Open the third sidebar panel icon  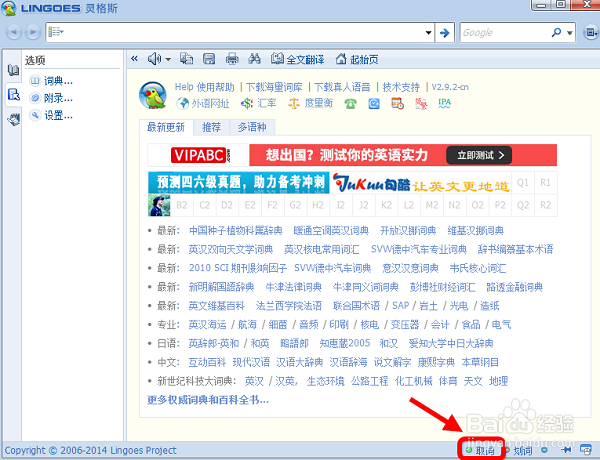pos(14,119)
